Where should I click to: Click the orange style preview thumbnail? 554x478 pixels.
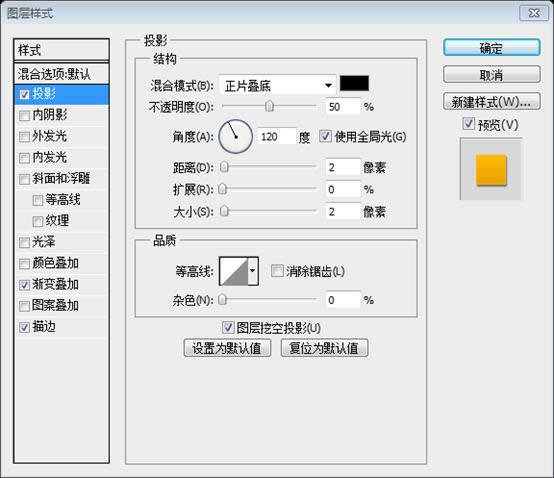491,170
